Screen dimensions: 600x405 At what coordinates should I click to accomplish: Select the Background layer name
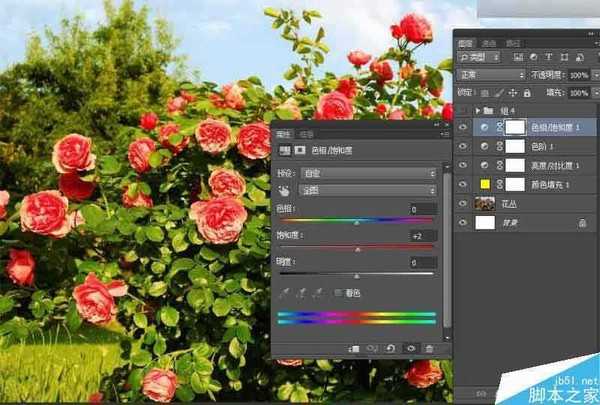[510, 223]
